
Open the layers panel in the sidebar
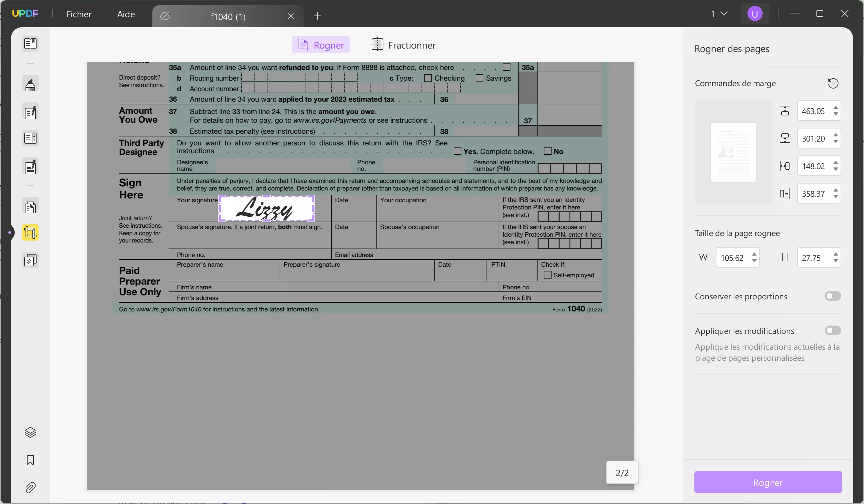(x=30, y=433)
